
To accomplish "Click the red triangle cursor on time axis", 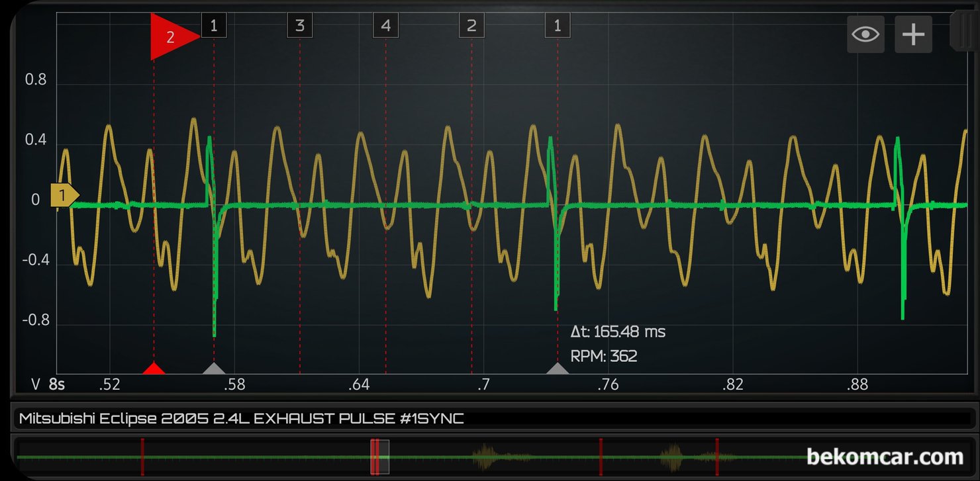I will point(154,368).
